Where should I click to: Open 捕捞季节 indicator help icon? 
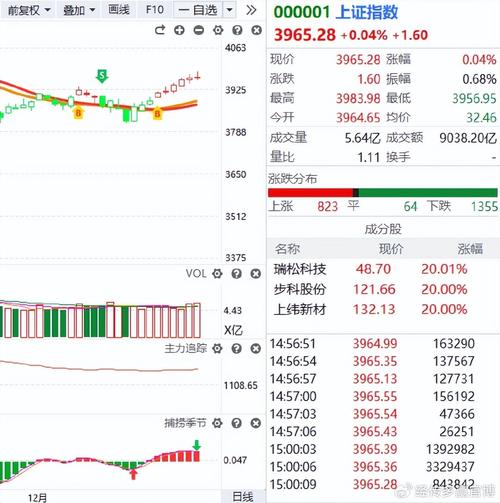click(x=237, y=423)
